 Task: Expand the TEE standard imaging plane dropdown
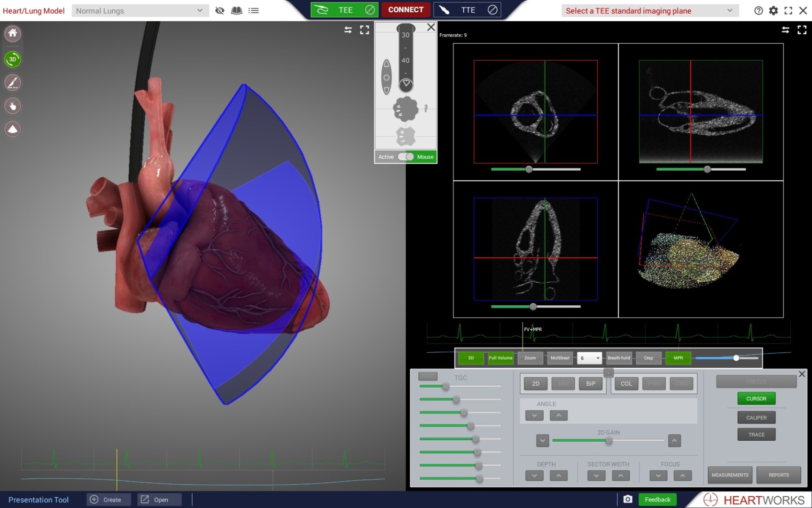[649, 10]
